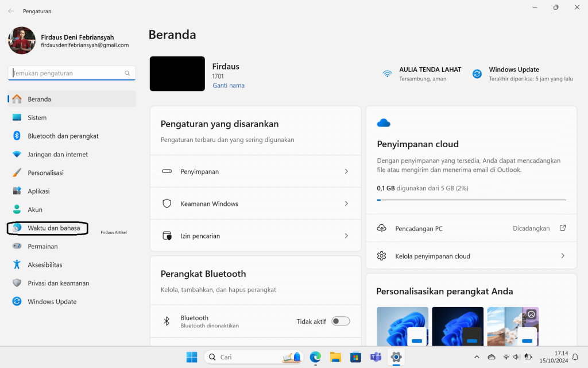Select the Personalisasi paintbrush icon

tap(17, 172)
